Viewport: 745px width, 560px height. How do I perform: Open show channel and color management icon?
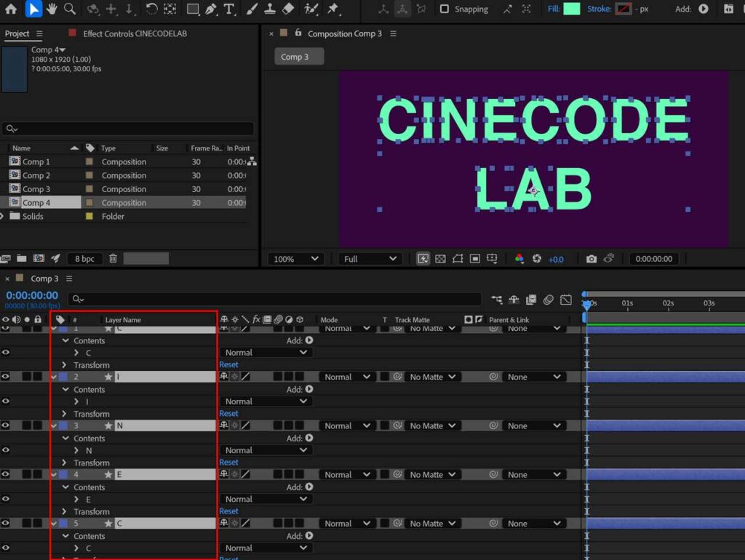(x=519, y=258)
